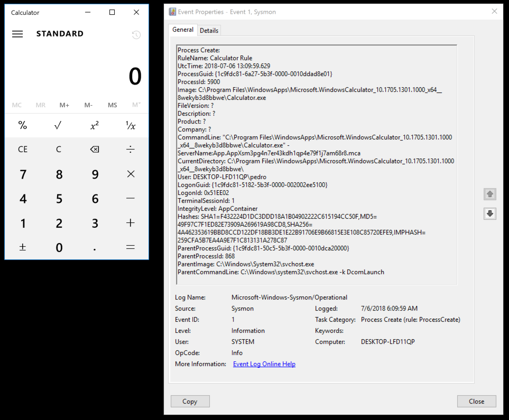Click the backspace key in Calculator

pos(95,150)
